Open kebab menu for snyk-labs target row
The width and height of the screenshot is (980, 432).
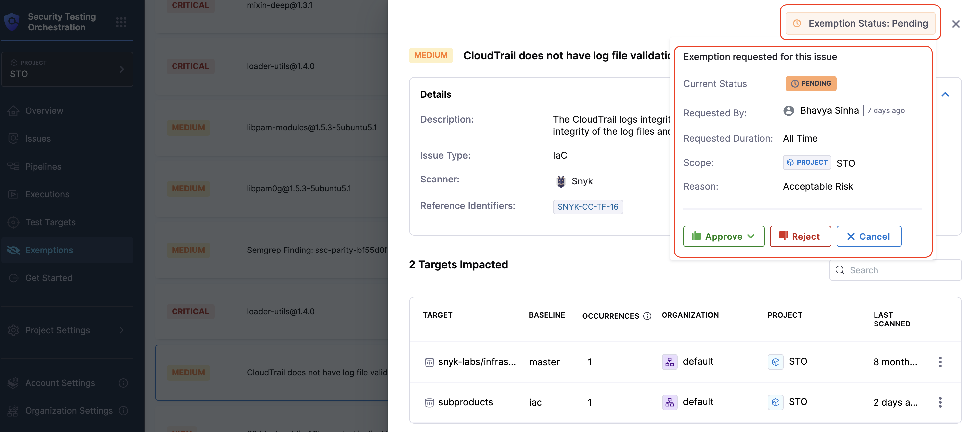point(940,362)
